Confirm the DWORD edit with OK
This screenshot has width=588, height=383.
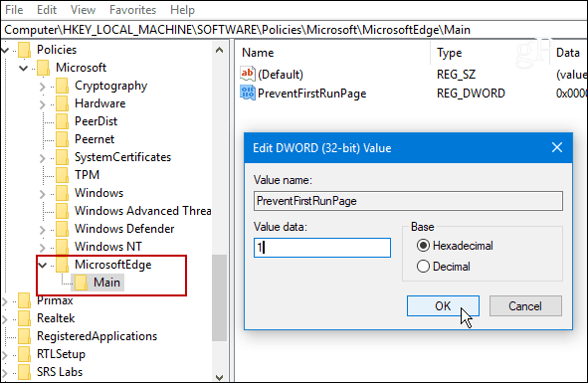443,306
